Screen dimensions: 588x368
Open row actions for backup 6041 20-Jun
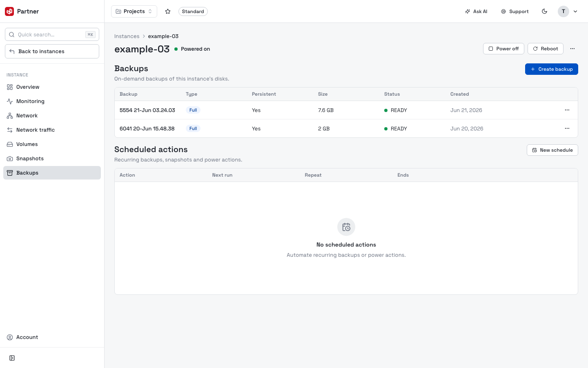[567, 128]
